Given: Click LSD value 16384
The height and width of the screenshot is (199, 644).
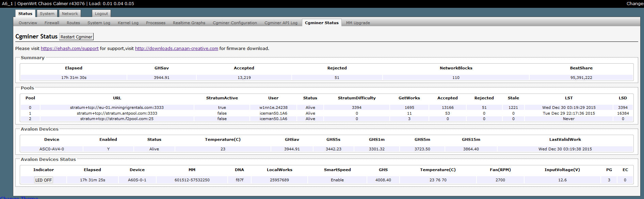Looking at the screenshot, I should (623, 113).
